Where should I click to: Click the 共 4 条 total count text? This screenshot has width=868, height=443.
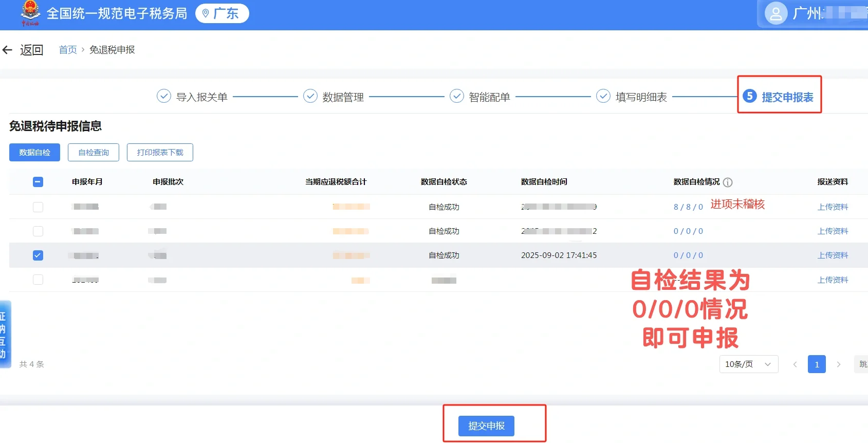point(31,364)
